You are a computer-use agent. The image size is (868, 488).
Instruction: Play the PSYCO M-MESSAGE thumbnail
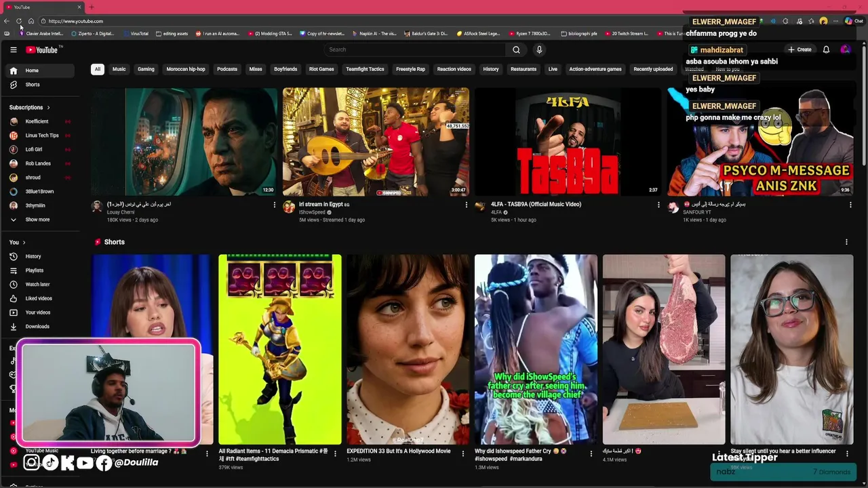[759, 142]
